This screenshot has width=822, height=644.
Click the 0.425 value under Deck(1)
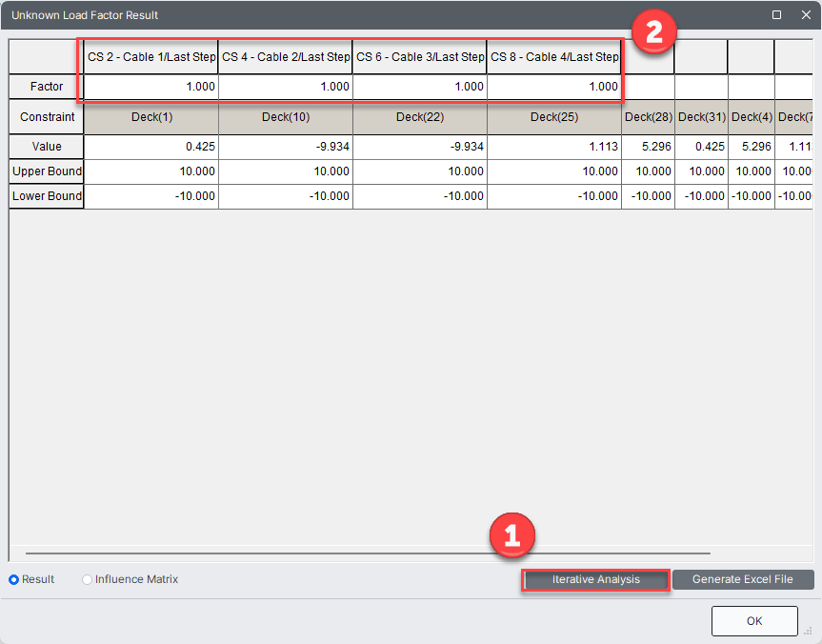pyautogui.click(x=151, y=147)
